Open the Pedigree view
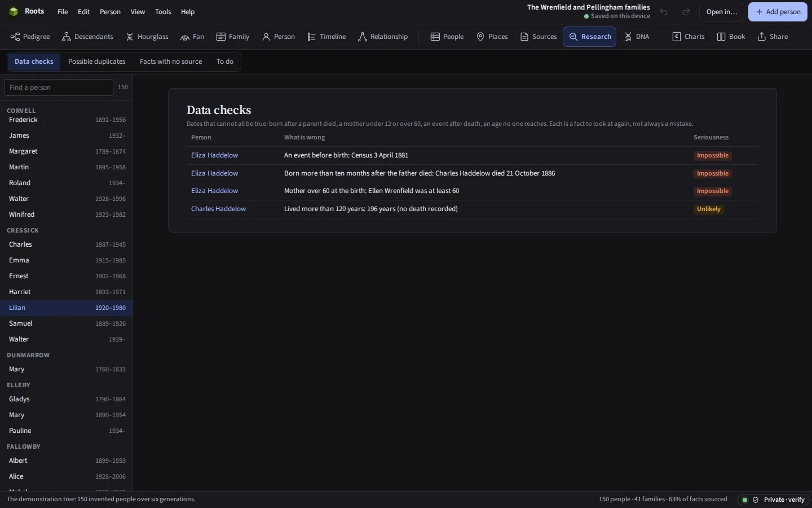 30,37
